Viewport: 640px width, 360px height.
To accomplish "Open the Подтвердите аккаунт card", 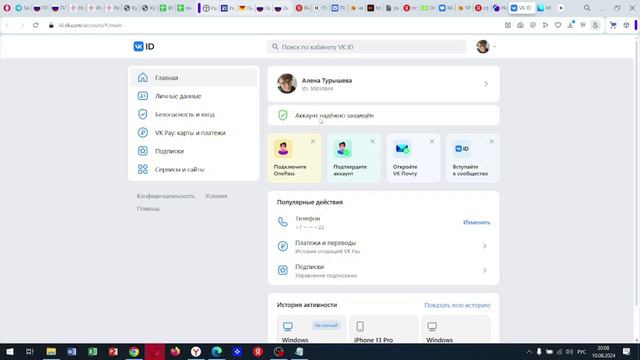I will point(354,158).
